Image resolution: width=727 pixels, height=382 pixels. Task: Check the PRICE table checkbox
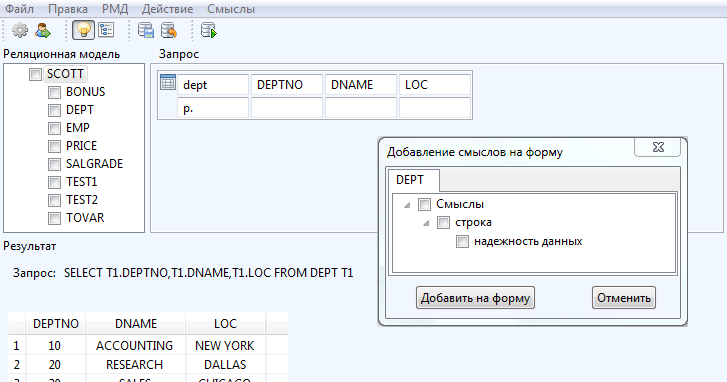pyautogui.click(x=54, y=146)
